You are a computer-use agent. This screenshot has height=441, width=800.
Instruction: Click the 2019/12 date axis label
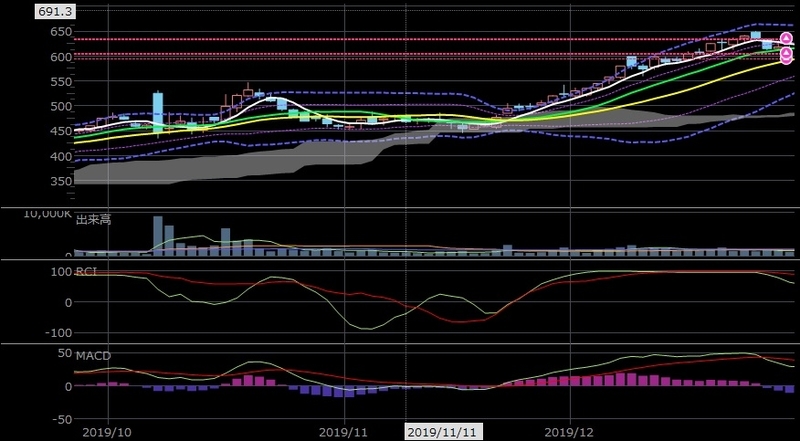(x=570, y=433)
